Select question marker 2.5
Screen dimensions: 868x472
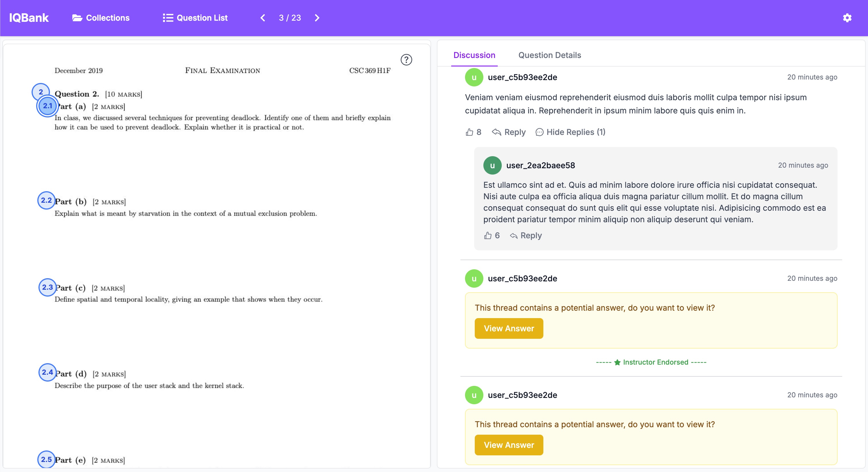click(46, 459)
